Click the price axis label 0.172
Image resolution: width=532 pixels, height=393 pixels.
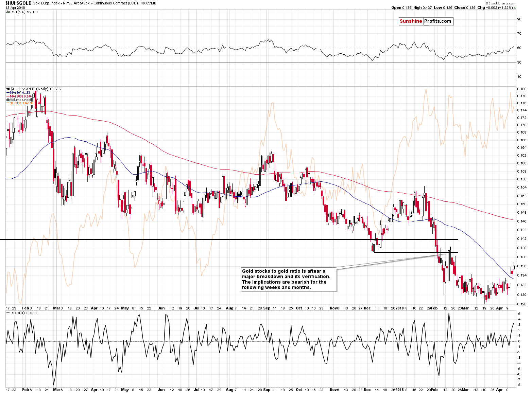(x=522, y=118)
